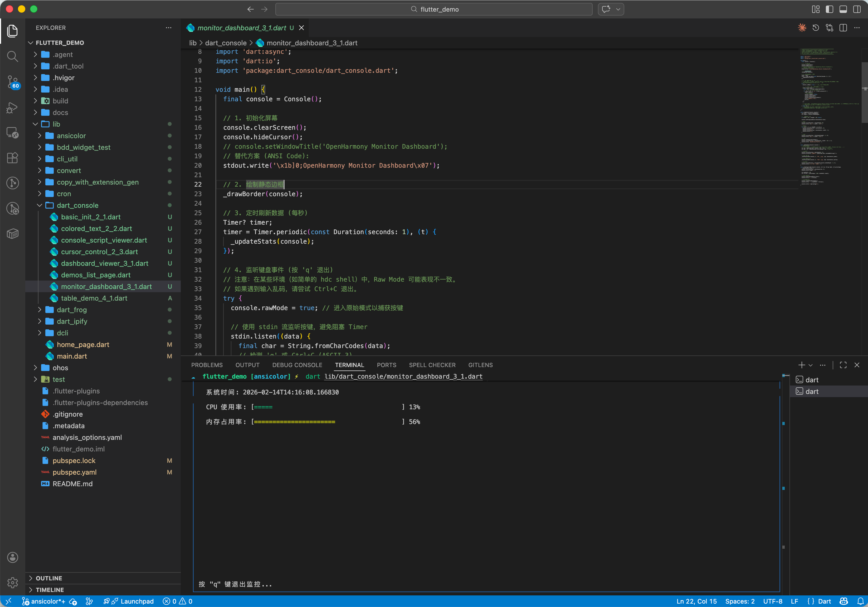
Task: Open the Manage gear icon
Action: coord(12,582)
